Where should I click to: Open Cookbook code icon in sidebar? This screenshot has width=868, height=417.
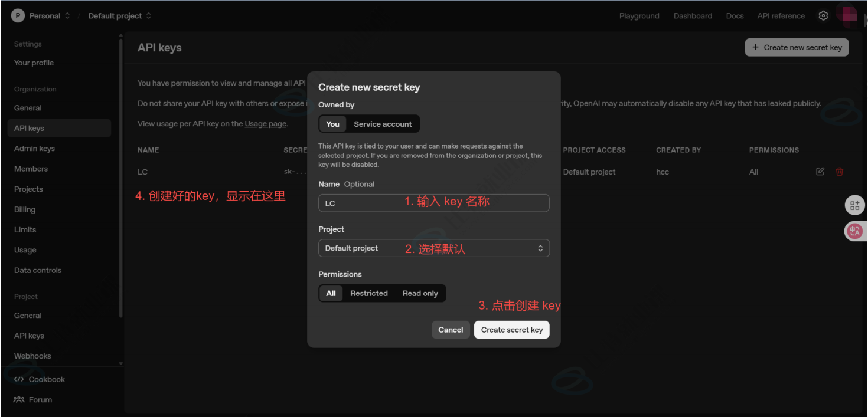pos(19,379)
